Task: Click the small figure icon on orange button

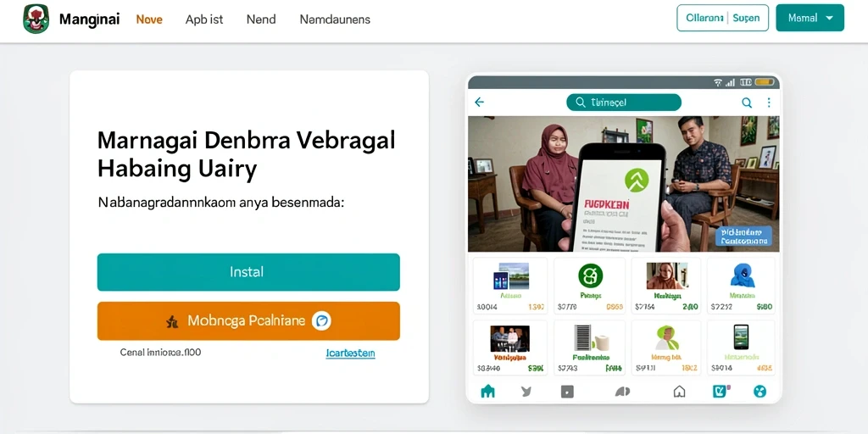Action: pos(172,321)
